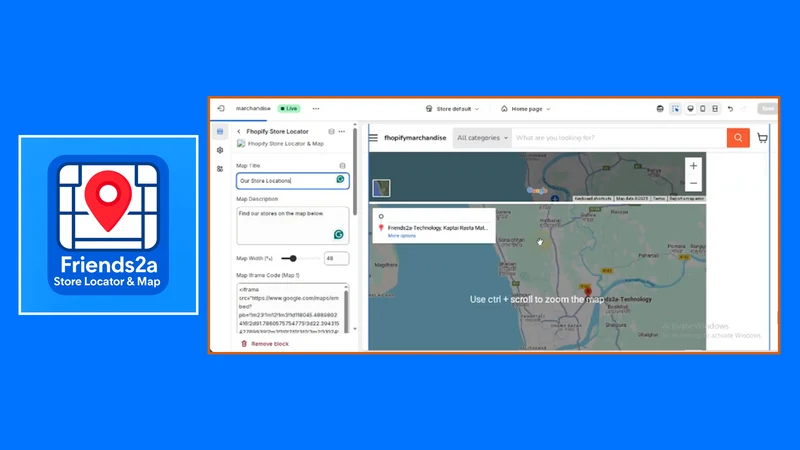The height and width of the screenshot is (450, 800).
Task: Open the All categories dropdown
Action: (482, 138)
